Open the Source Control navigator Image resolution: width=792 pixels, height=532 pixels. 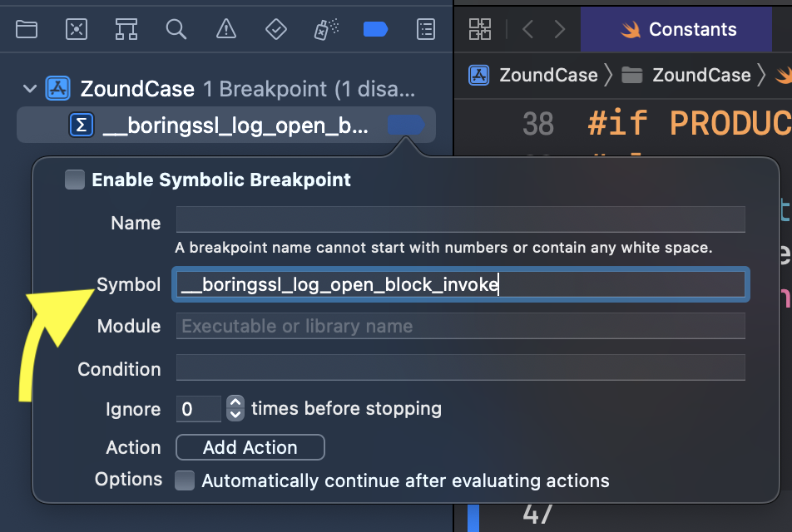point(77,30)
